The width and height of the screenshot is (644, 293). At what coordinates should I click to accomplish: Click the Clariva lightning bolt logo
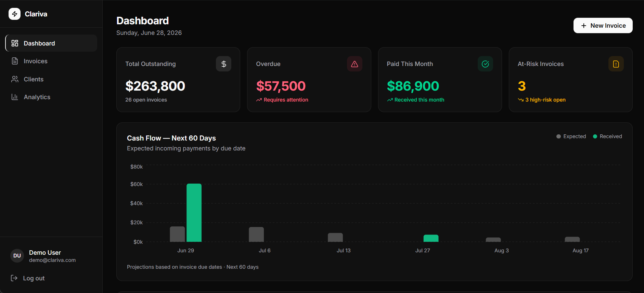14,14
